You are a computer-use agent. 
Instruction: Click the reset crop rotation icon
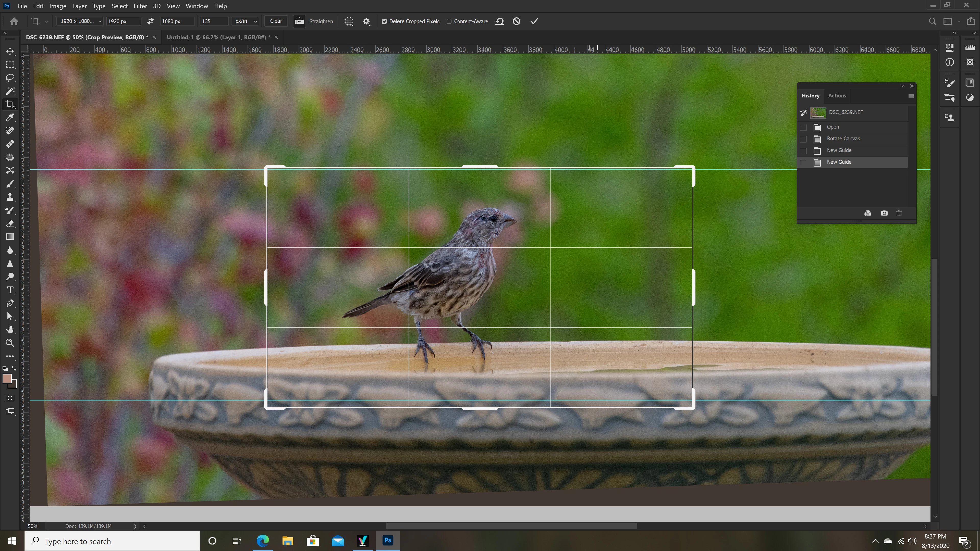point(499,21)
